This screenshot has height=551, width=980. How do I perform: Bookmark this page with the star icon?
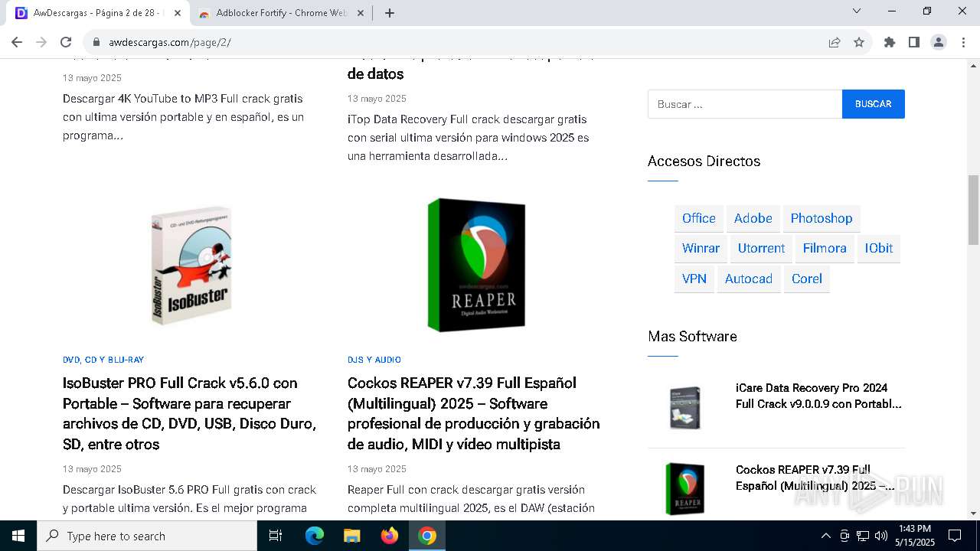click(x=859, y=42)
